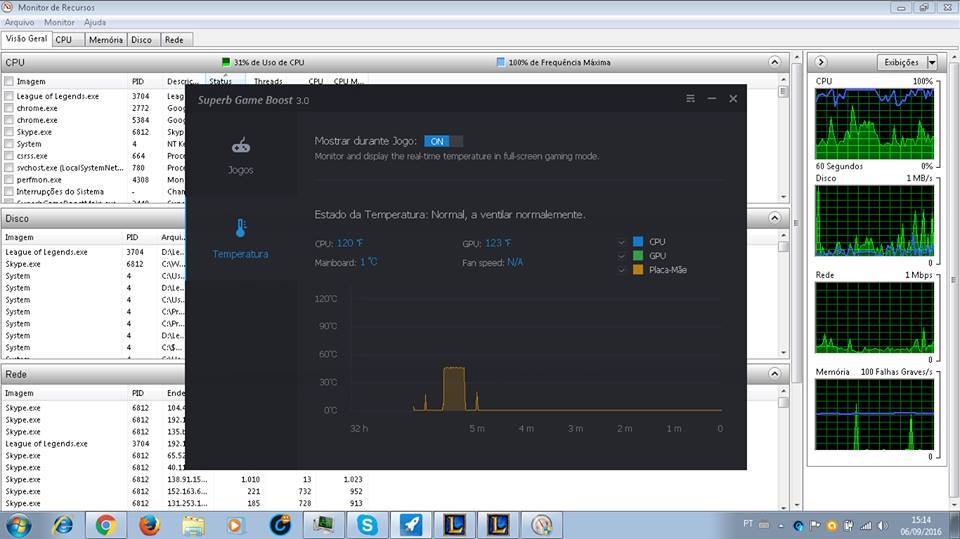Click the CPU usage graph

(874, 124)
